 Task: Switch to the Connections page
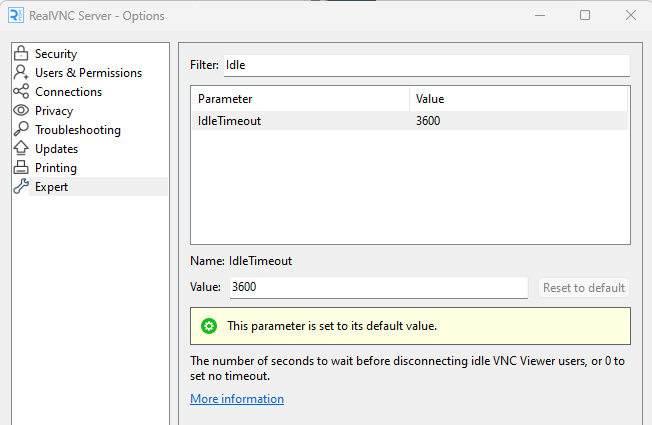click(x=68, y=92)
